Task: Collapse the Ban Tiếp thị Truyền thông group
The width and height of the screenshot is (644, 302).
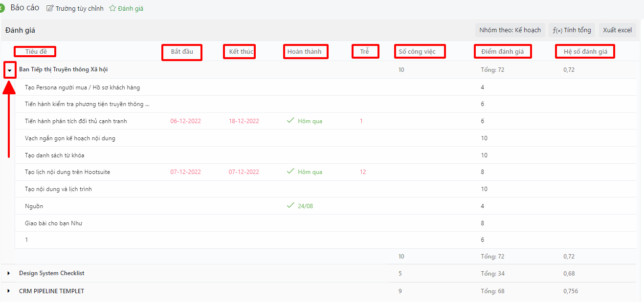Action: (x=9, y=70)
